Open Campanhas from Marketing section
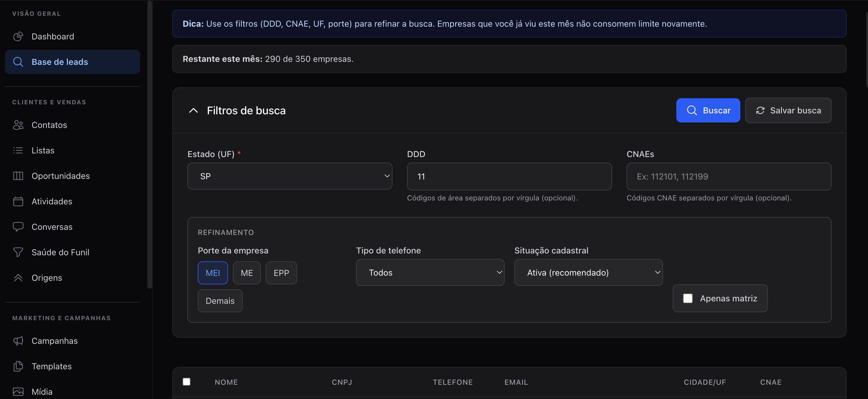This screenshot has height=399, width=868. [72, 341]
